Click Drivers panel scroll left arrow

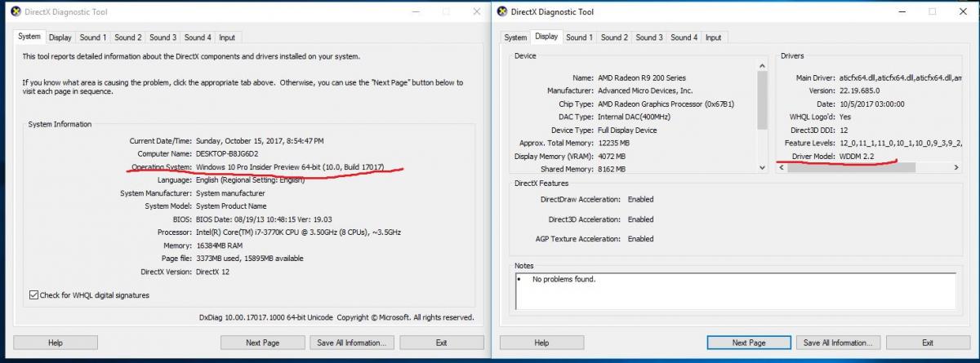(x=782, y=166)
